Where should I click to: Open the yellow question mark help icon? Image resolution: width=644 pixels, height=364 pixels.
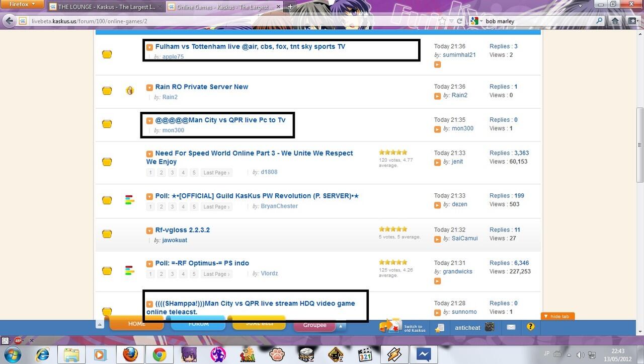click(x=530, y=327)
